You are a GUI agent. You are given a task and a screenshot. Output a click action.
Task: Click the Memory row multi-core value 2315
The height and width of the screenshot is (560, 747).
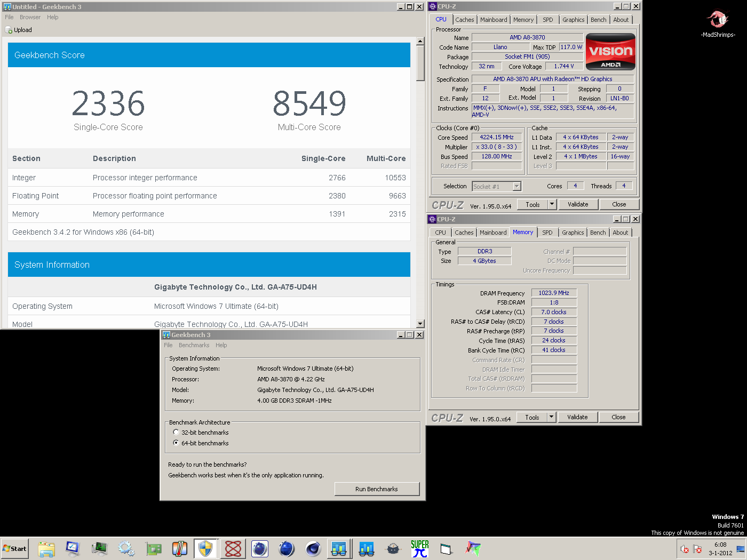pos(398,214)
